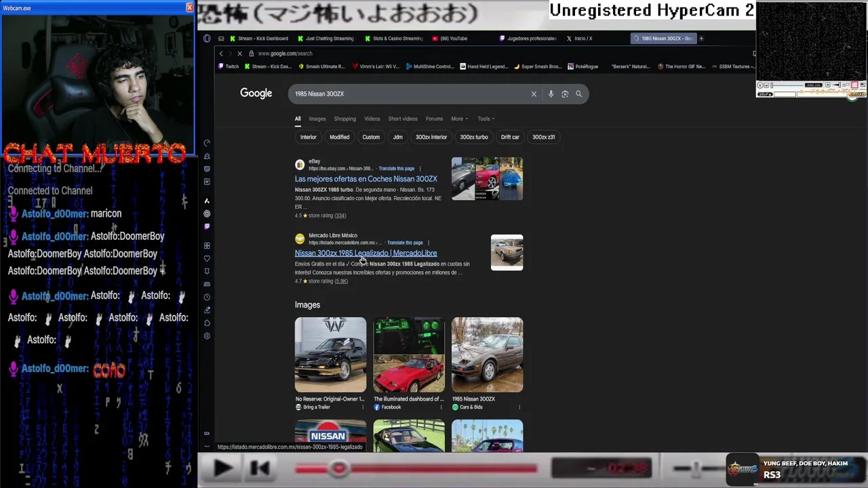Open the pin sidebar icon
The width and height of the screenshot is (868, 488).
(207, 271)
